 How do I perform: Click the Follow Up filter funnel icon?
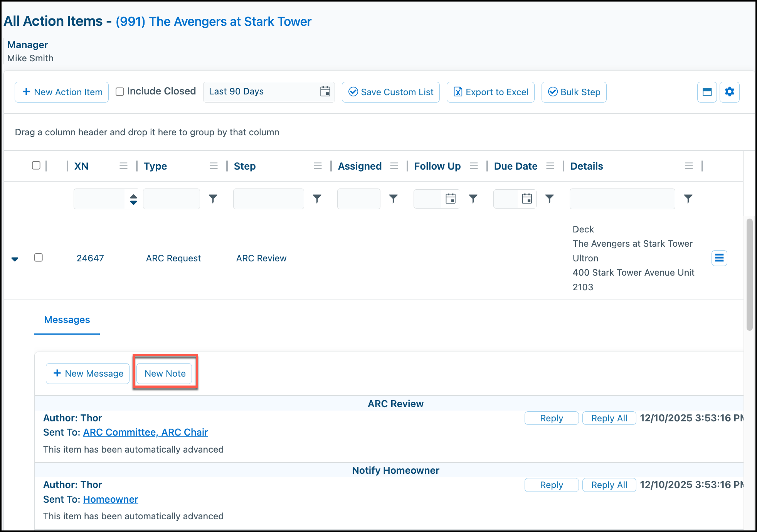coord(473,199)
